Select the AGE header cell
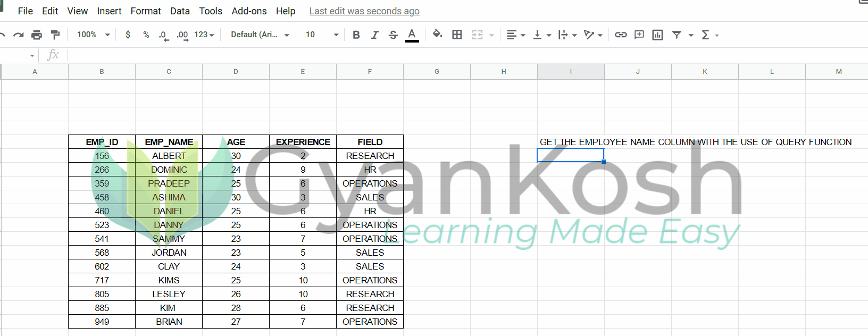868x336 pixels. [236, 142]
